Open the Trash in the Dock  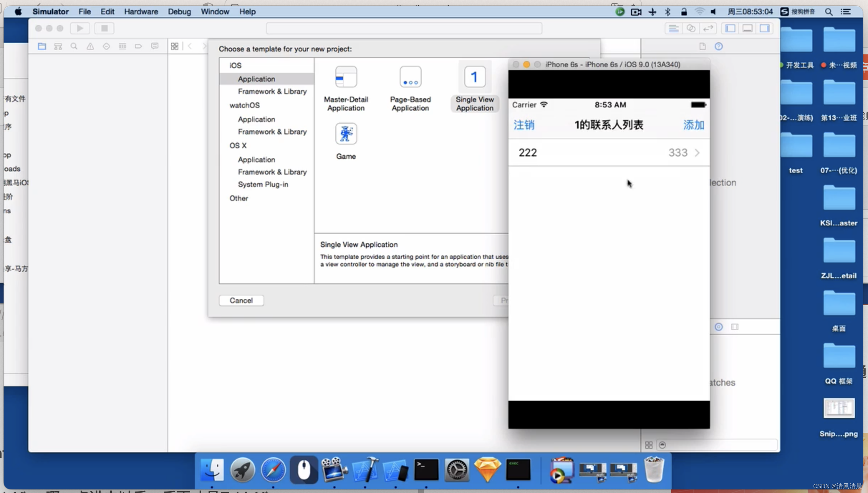tap(654, 470)
